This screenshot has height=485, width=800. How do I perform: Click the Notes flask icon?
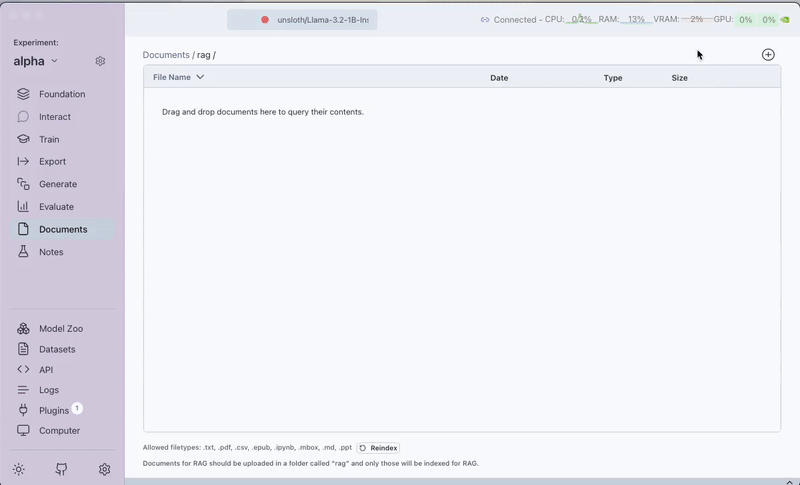[x=23, y=252]
